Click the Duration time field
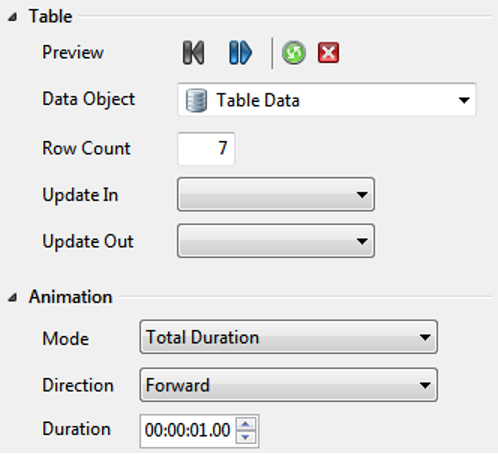Screen dimensions: 498x454 click(188, 431)
